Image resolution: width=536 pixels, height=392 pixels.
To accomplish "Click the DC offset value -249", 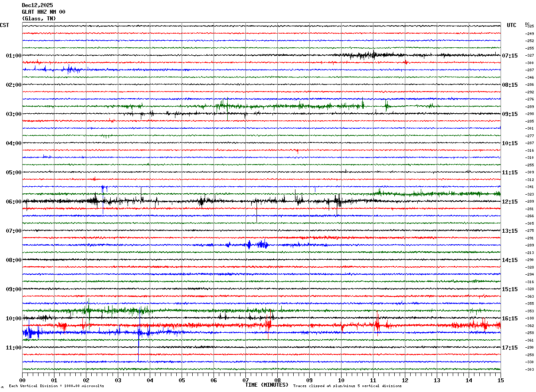I will click(529, 34).
